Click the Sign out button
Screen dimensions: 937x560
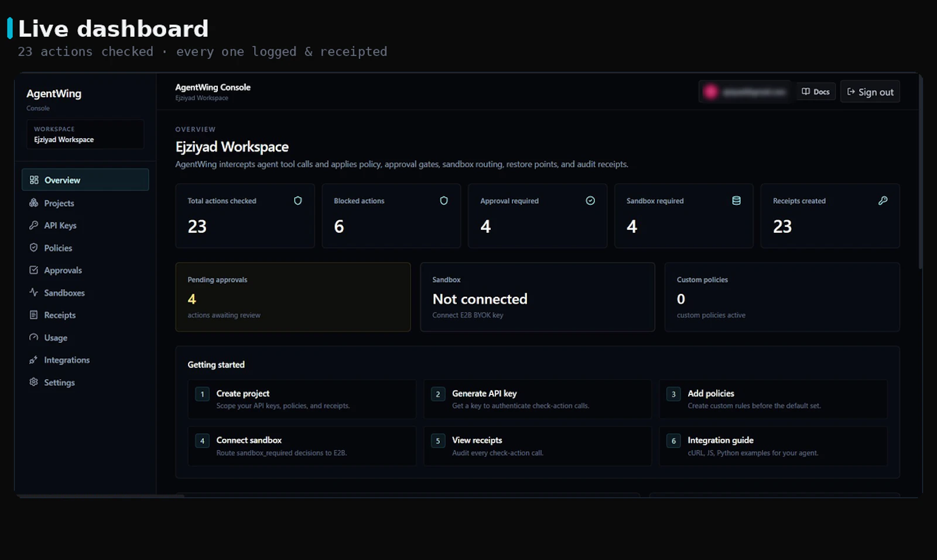click(x=870, y=92)
